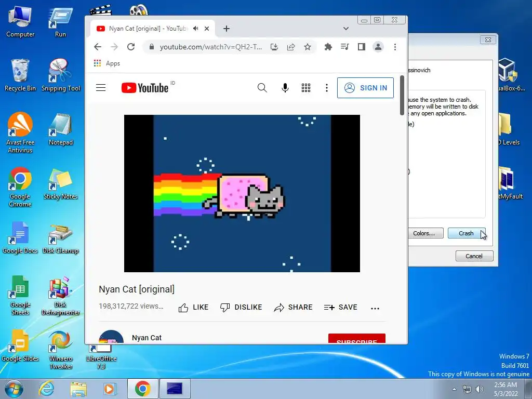
Task: Share this page via address bar icon
Action: coord(291,47)
